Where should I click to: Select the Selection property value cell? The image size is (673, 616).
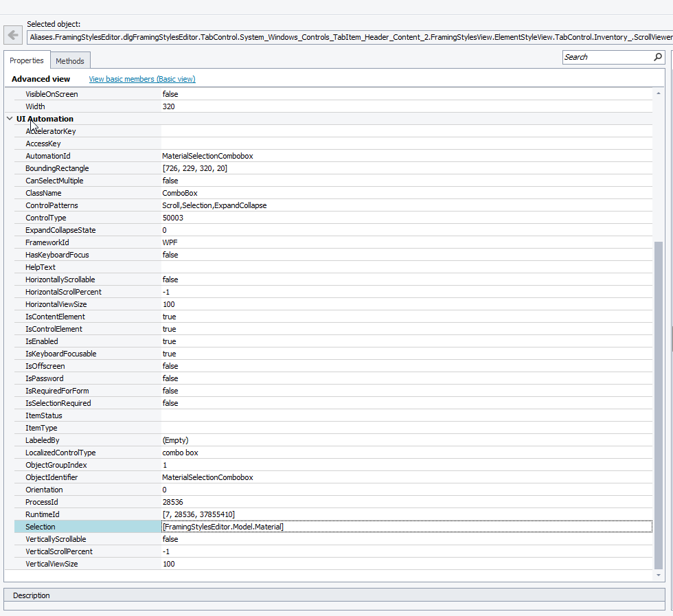(406, 527)
